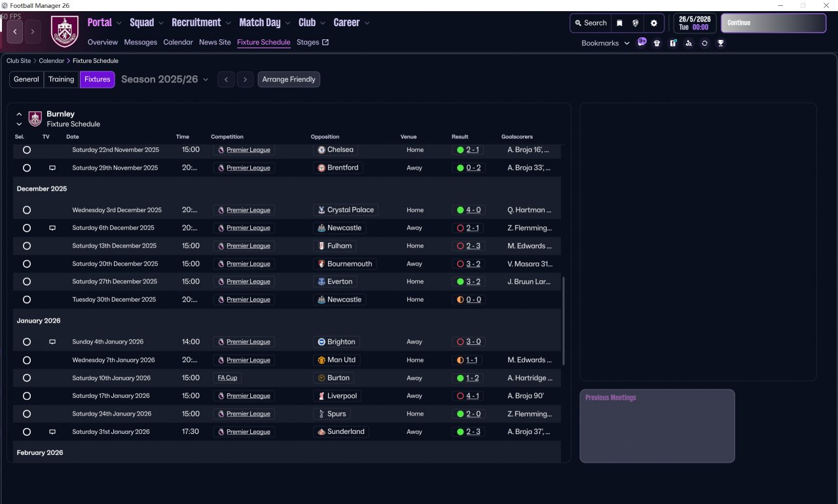Click the Burnley club crest in header
This screenshot has height=504, width=838.
point(64,31)
